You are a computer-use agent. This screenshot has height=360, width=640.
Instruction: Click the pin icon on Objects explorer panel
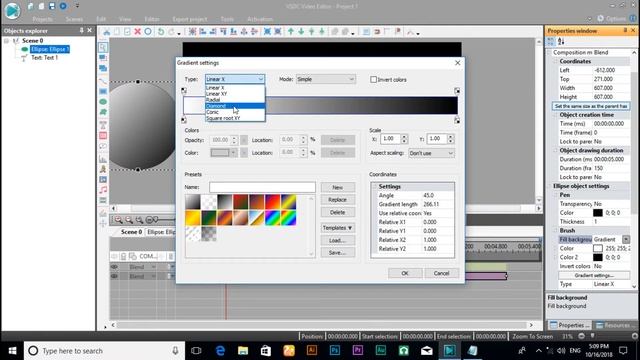(81, 30)
